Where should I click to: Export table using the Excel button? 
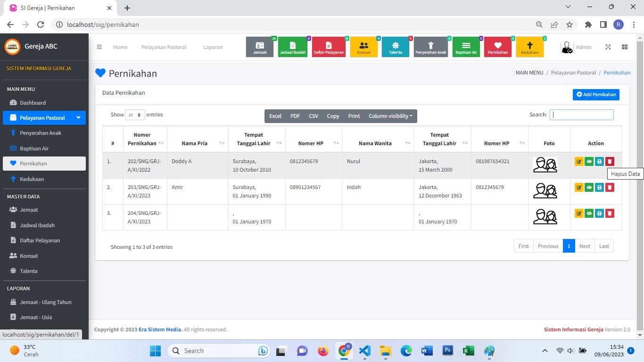point(275,116)
